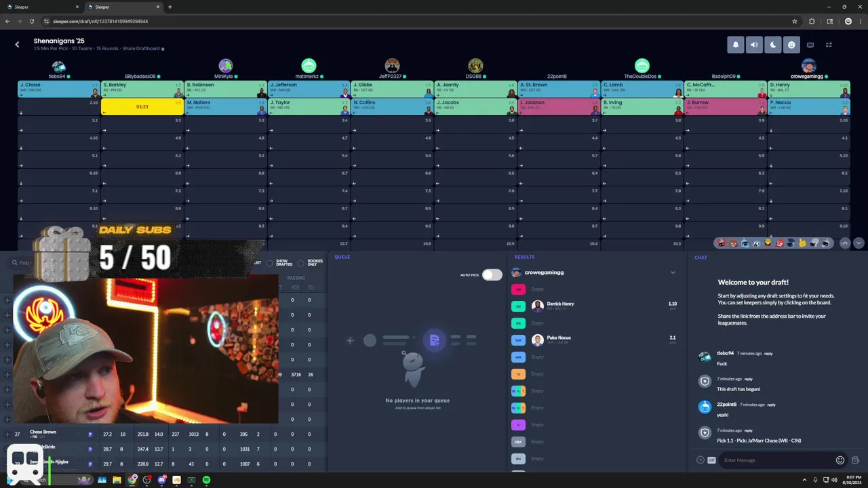Viewport: 868px width, 488px height.
Task: Open the volume control in system tray
Action: pyautogui.click(x=834, y=480)
